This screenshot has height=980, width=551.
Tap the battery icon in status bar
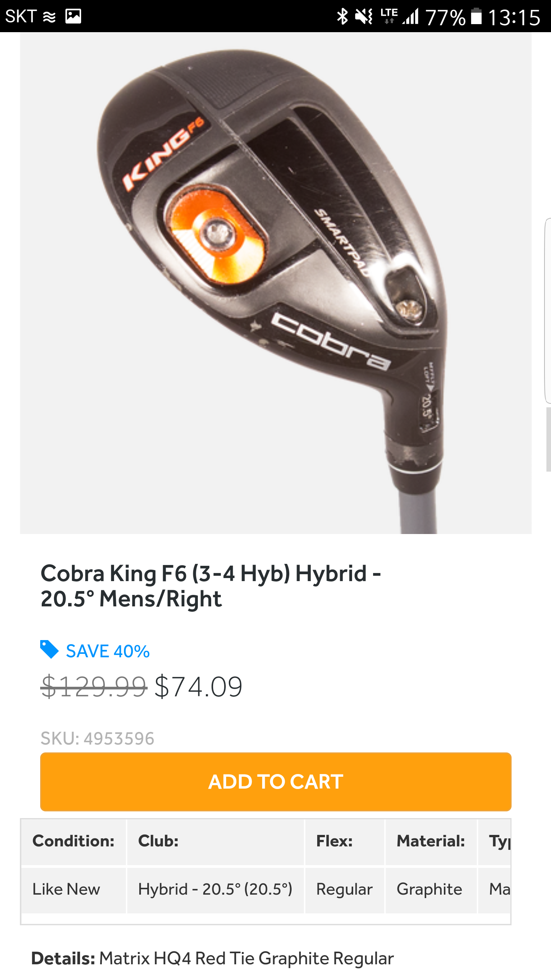click(476, 16)
